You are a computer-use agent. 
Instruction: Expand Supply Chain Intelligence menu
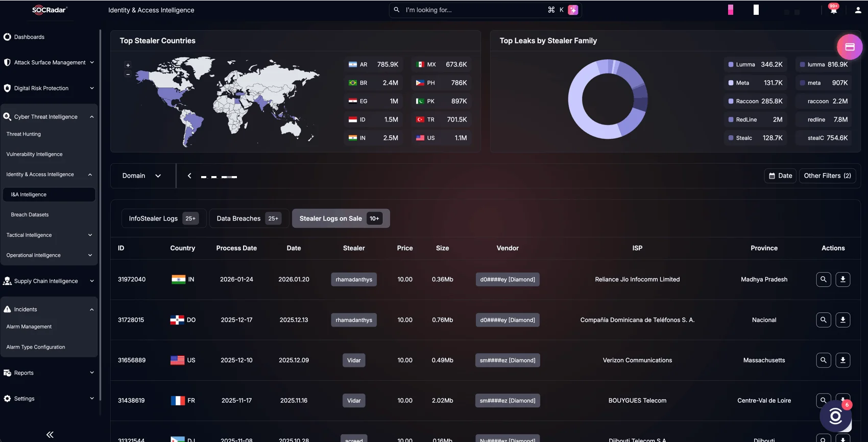49,281
